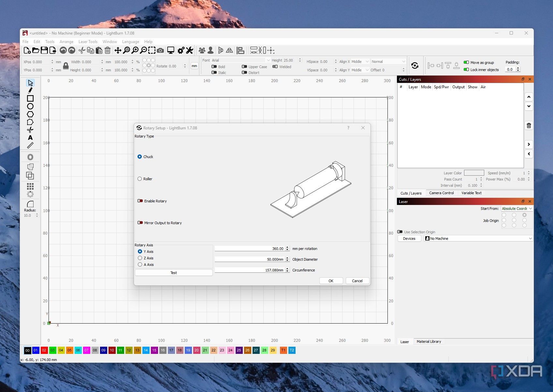553x392 pixels.
Task: Pick blue 01 layer color swatch
Action: 36,350
